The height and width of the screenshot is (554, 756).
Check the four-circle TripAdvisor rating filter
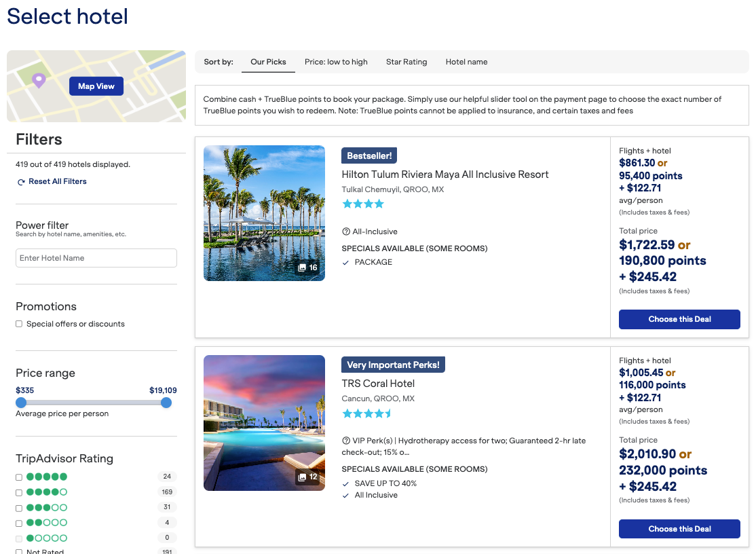coord(19,493)
